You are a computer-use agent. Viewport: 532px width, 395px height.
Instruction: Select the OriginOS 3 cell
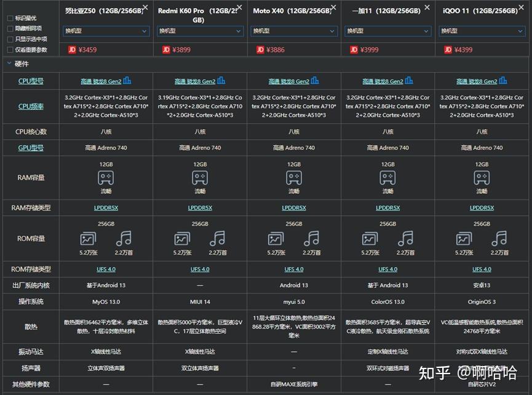482,301
